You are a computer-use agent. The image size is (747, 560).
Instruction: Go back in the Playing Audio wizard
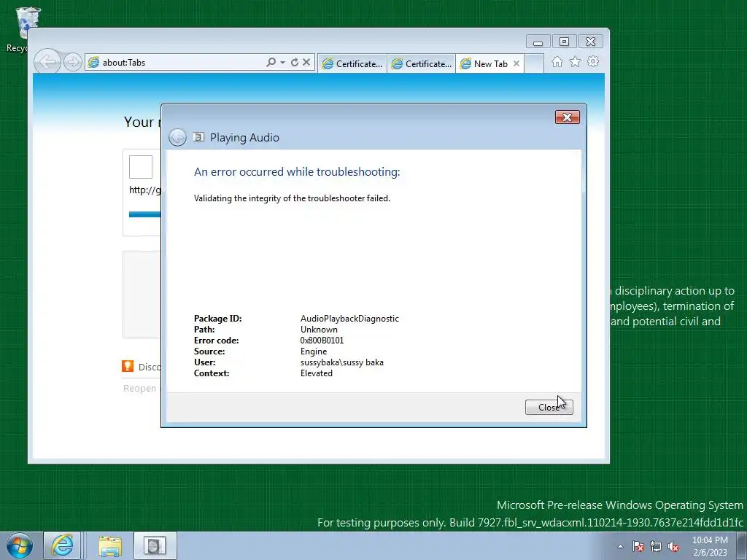[x=177, y=138]
